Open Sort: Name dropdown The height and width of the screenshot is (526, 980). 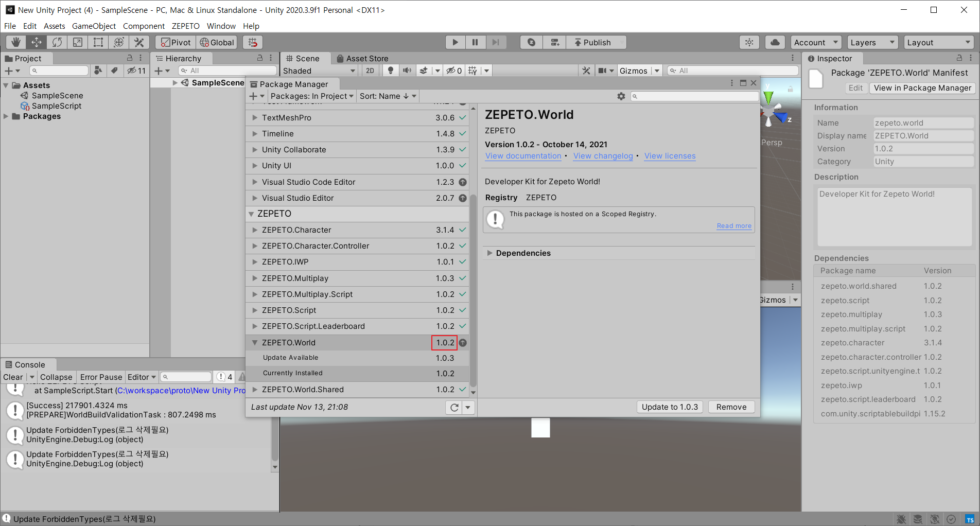point(388,96)
